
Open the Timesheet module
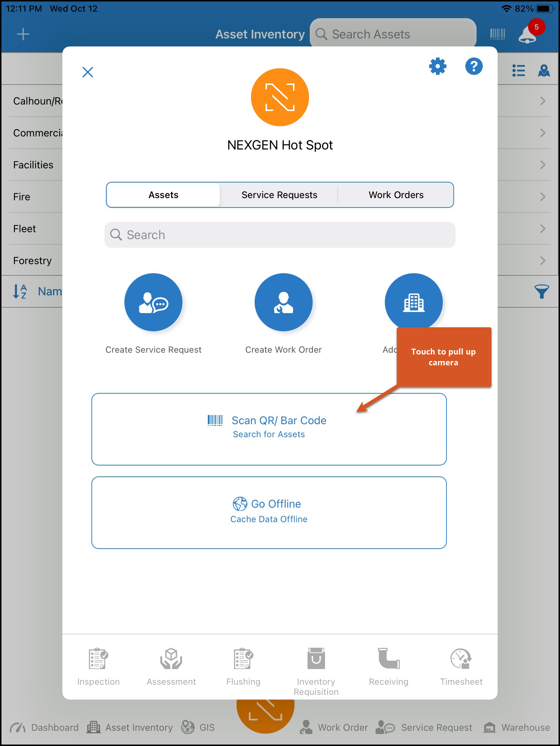tap(461, 667)
